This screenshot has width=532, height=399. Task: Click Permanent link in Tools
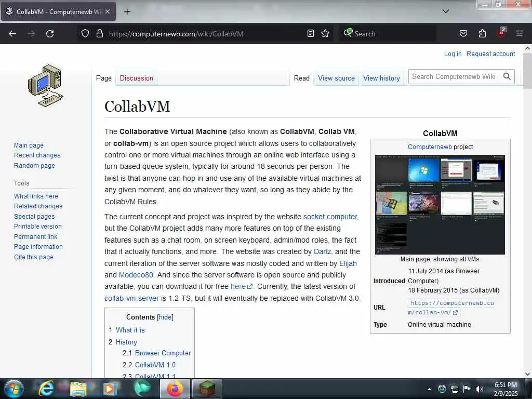(36, 236)
